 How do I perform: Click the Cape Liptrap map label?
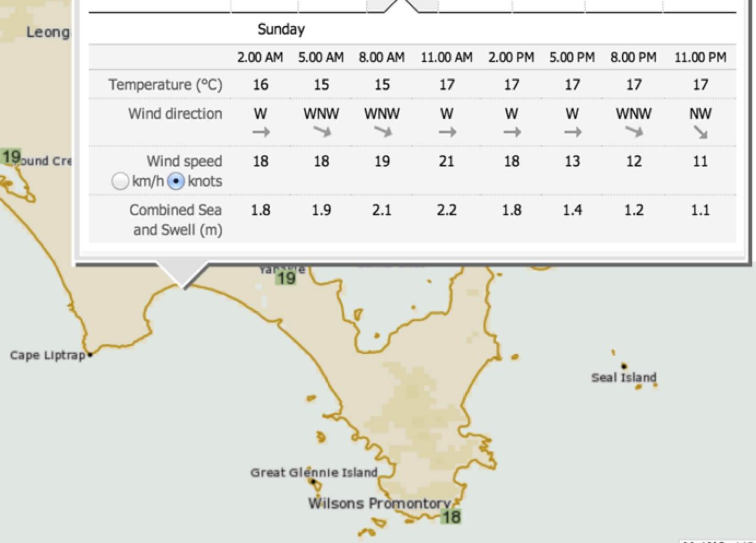pyautogui.click(x=47, y=355)
